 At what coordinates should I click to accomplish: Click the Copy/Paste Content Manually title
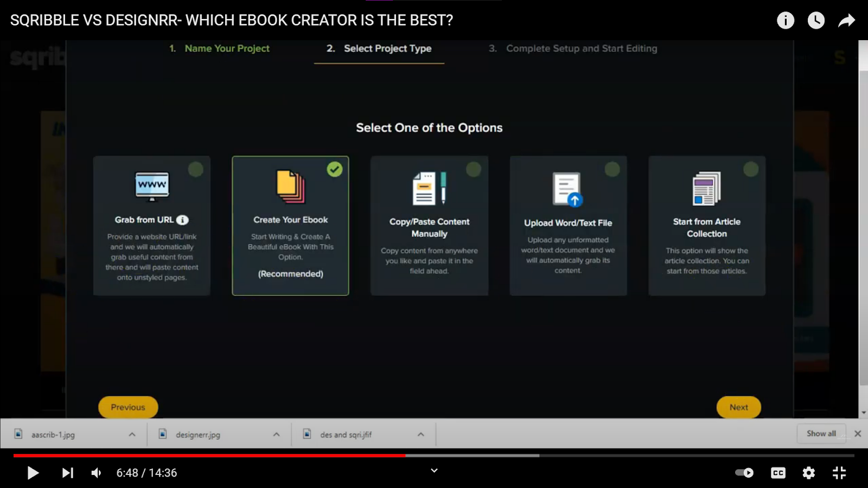pyautogui.click(x=430, y=228)
